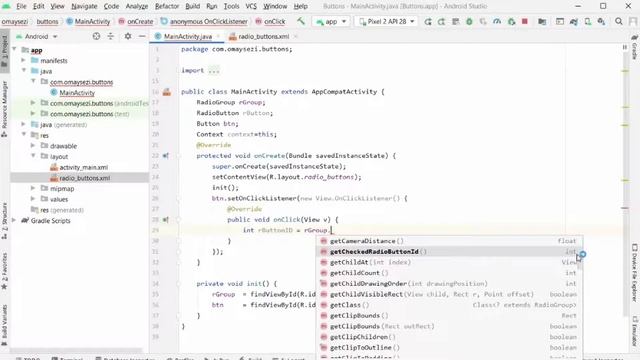The image size is (640, 360).
Task: Click the onCreate breadcrumb
Action: pos(136,21)
